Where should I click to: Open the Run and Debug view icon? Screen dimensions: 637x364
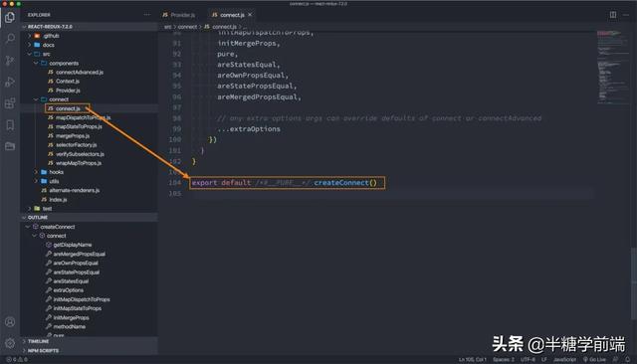coord(10,82)
